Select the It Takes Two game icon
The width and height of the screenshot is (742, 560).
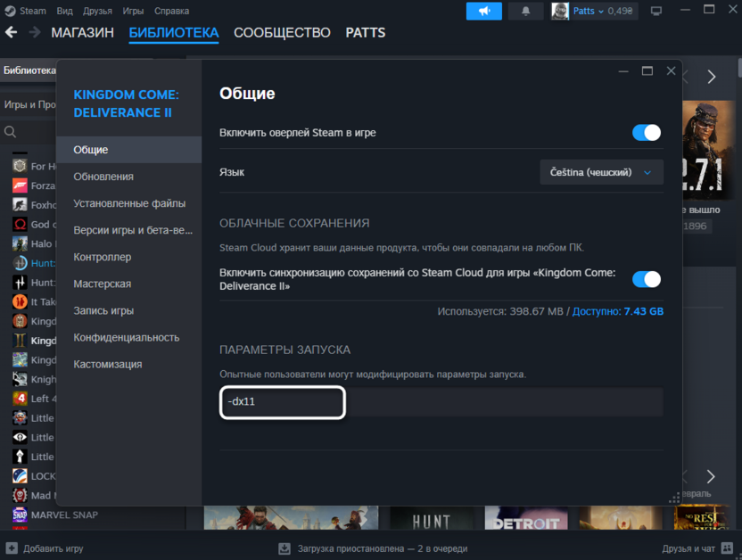(x=20, y=301)
